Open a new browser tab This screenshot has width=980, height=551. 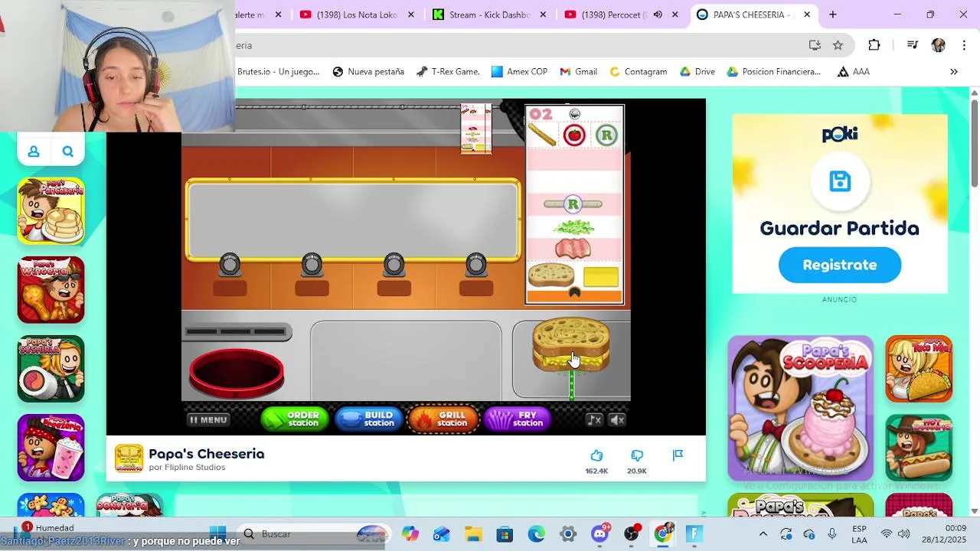(833, 15)
